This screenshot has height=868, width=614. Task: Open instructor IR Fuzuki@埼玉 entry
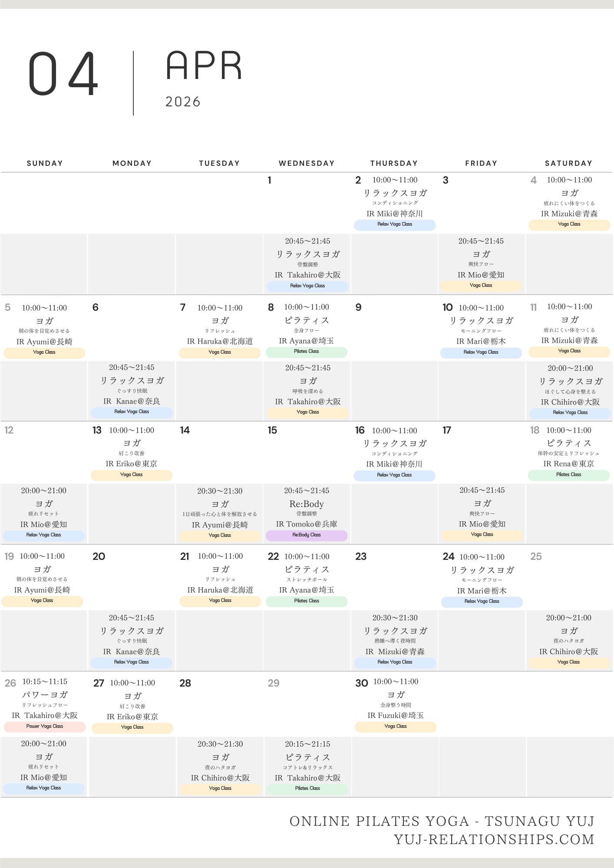pos(395,715)
